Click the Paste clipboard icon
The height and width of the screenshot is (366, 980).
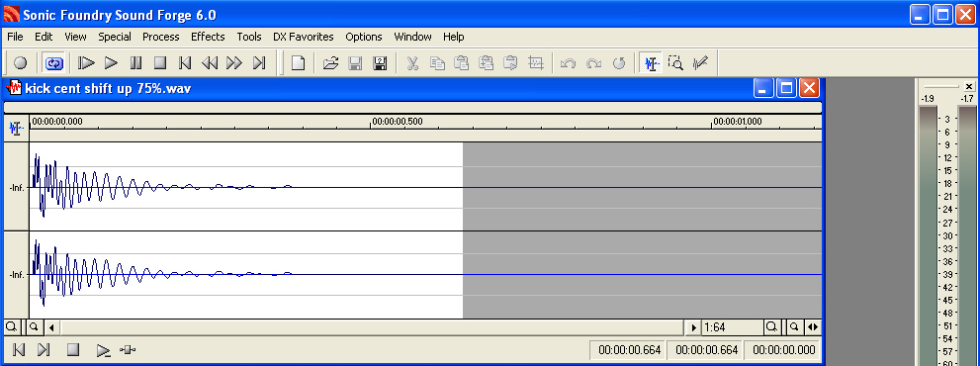pyautogui.click(x=462, y=62)
